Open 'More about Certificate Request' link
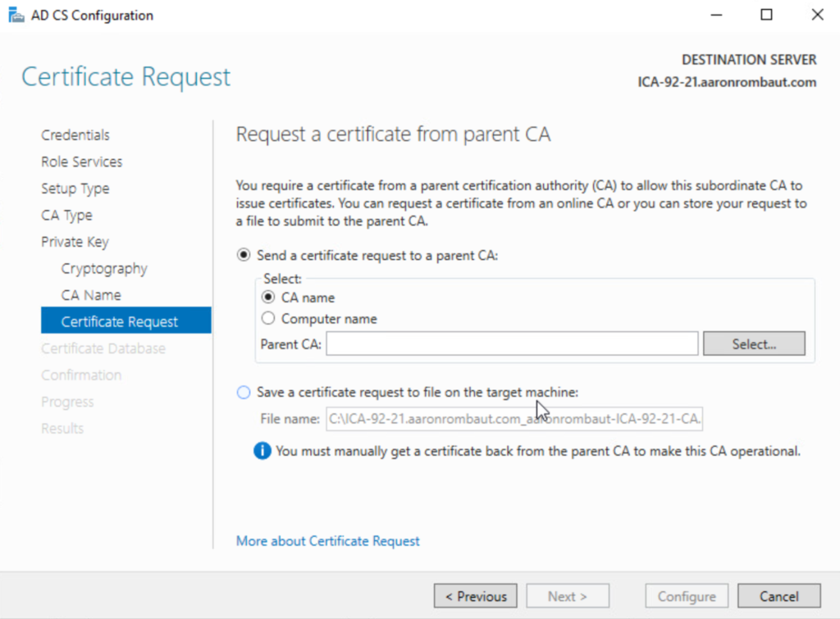Viewport: 840px width, 619px height. [x=327, y=541]
